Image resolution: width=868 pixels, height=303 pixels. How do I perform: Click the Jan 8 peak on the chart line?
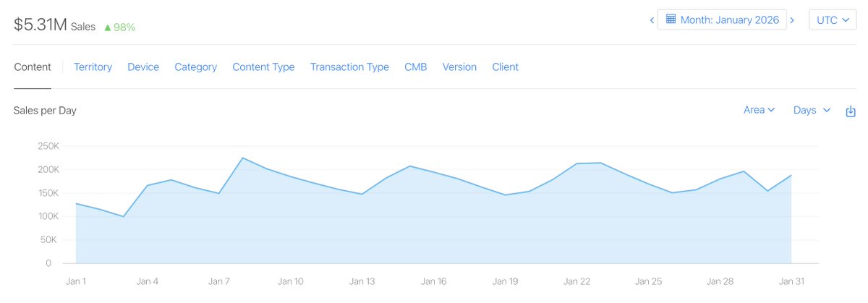pyautogui.click(x=242, y=158)
